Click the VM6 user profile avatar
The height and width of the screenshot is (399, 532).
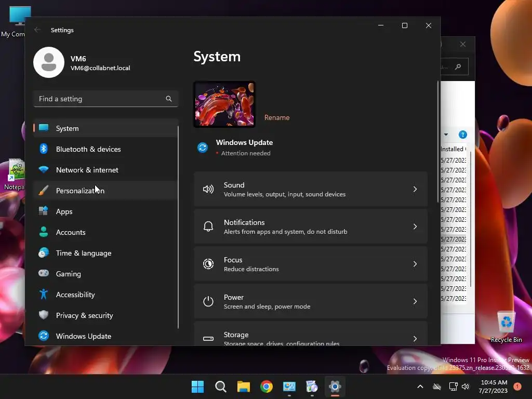click(x=49, y=62)
